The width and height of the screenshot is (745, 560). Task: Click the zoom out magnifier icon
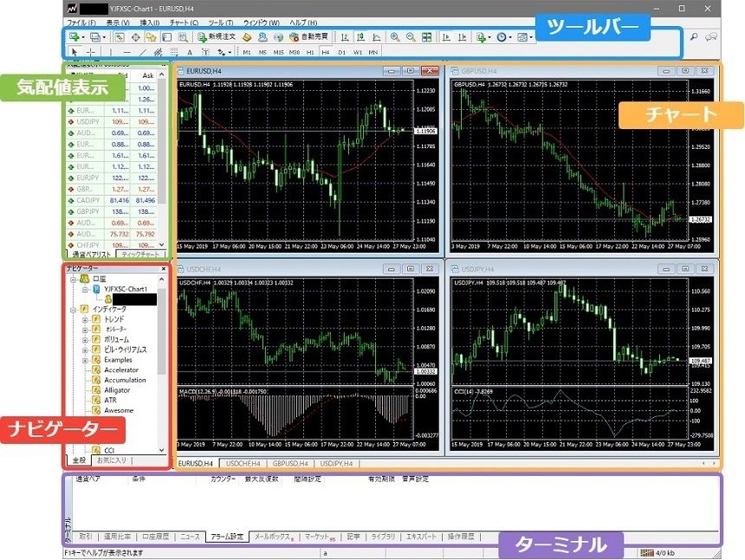coord(411,37)
